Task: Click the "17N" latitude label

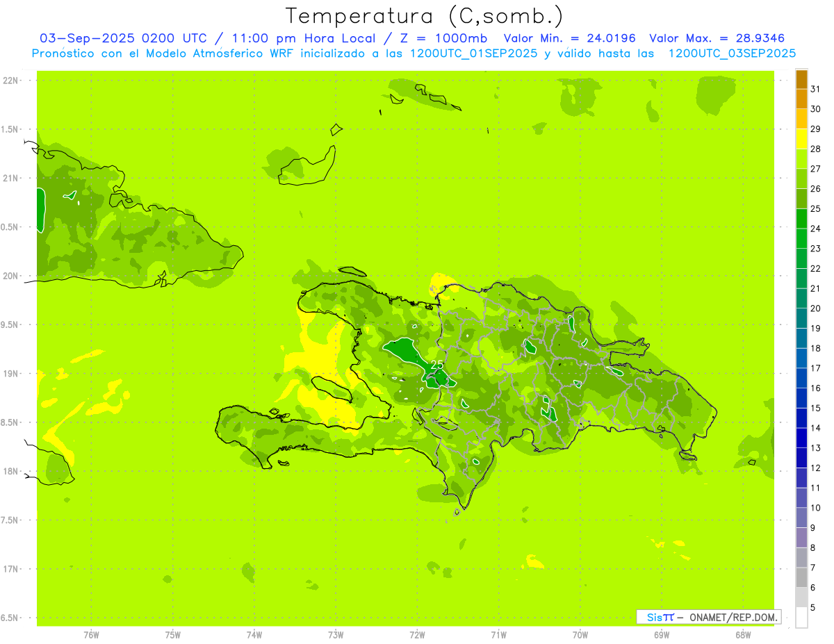Action: coord(10,569)
